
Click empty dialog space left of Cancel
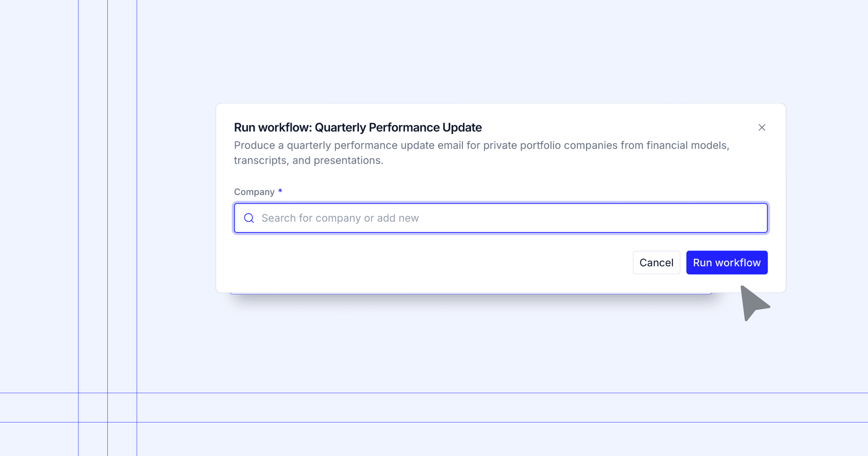[434, 262]
